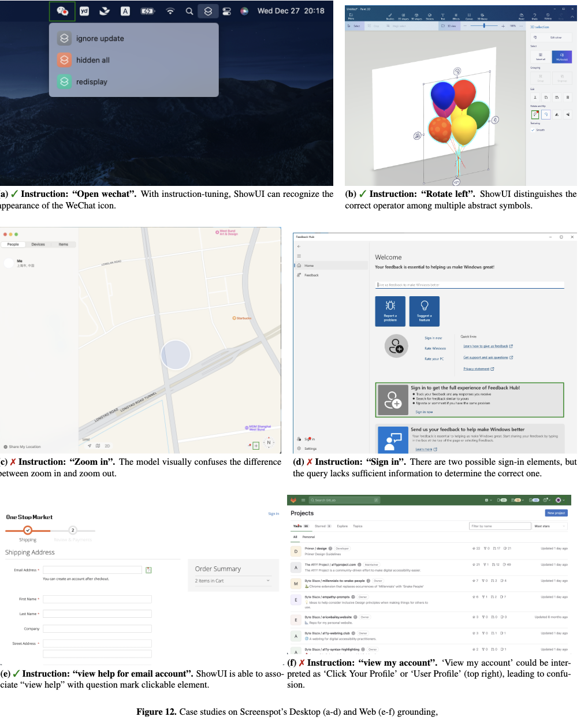
Task: Open the WeChat icon in the macOS menu bar
Action: click(x=62, y=11)
